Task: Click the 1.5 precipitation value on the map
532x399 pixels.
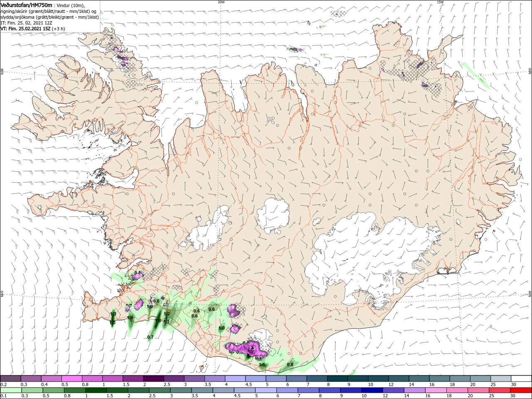Action: 112,323
